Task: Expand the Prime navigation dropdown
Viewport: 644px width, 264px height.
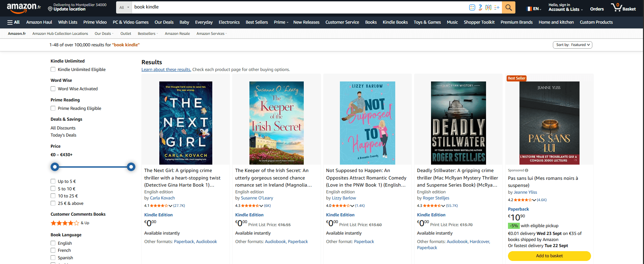Action: click(281, 22)
